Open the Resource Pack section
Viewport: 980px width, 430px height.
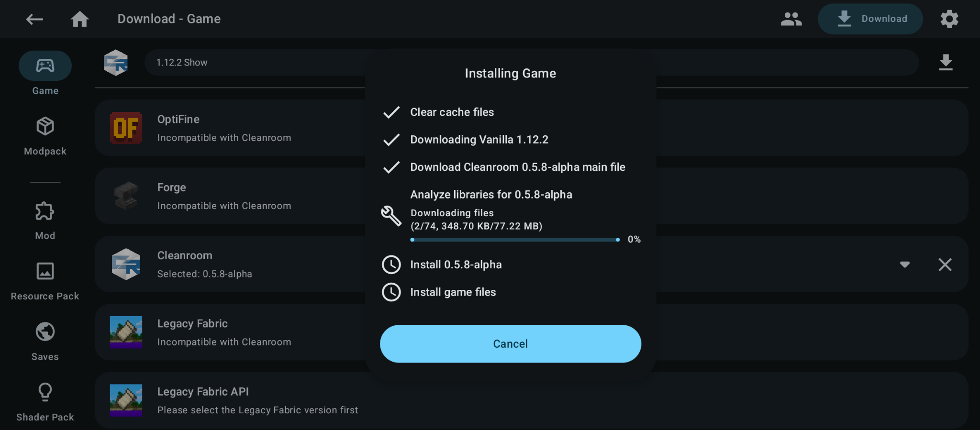45,281
